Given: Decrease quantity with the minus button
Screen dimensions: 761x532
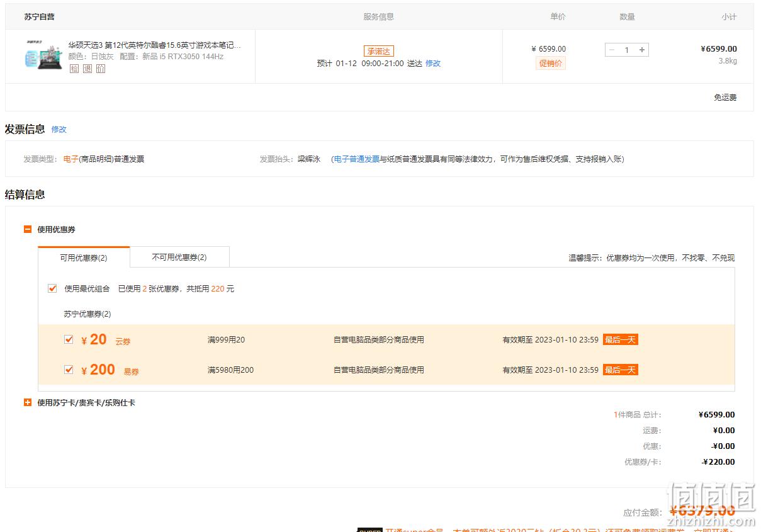Looking at the screenshot, I should tap(611, 50).
